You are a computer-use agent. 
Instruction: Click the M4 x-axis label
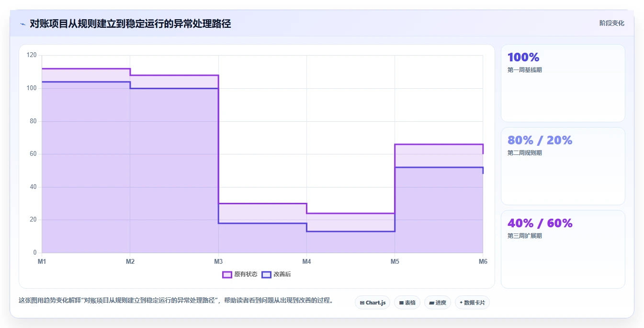(x=306, y=261)
